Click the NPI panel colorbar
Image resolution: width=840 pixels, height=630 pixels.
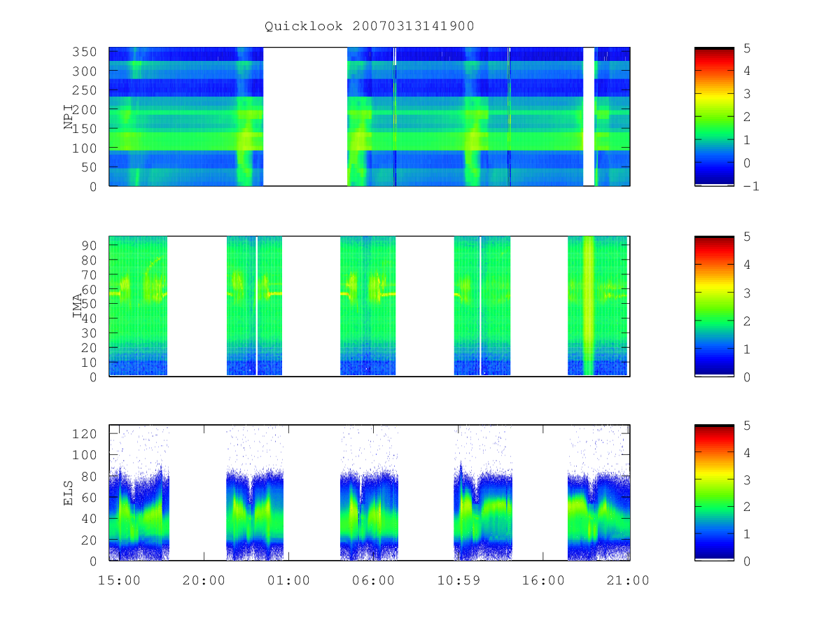click(x=714, y=116)
